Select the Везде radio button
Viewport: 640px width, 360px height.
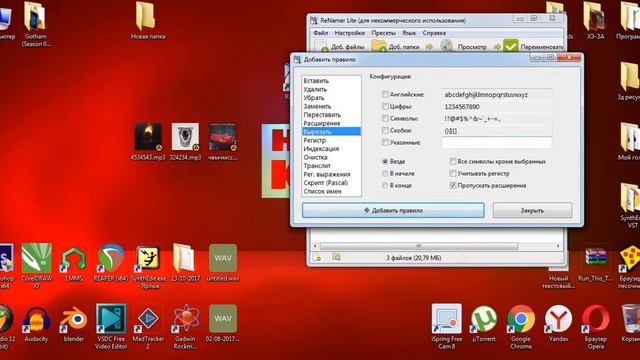click(385, 162)
